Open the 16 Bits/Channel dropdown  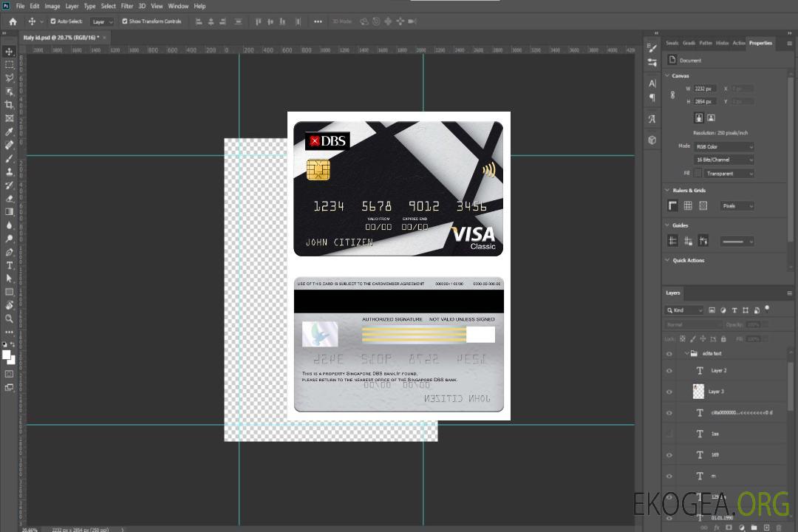tap(723, 160)
